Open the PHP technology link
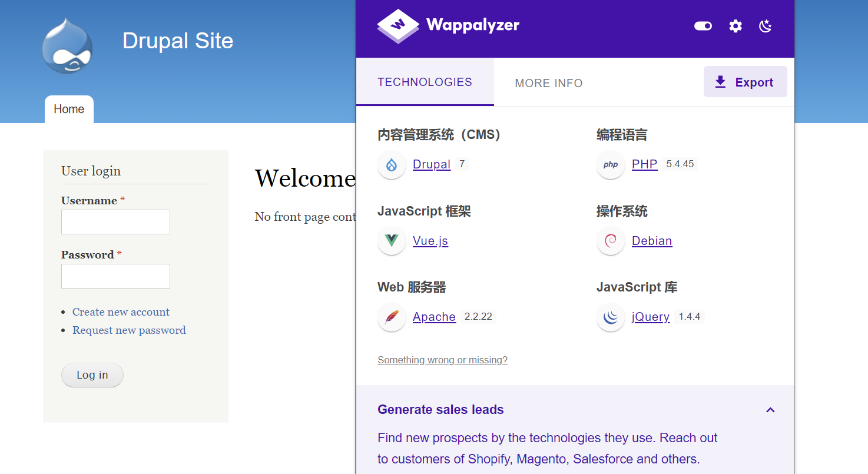The width and height of the screenshot is (868, 474). coord(645,164)
